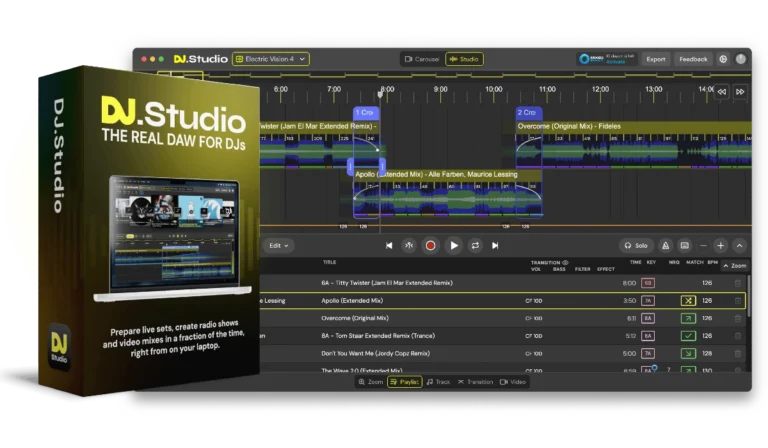Image resolution: width=768 pixels, height=448 pixels.
Task: Delete Don't You Want Me with trash icon
Action: coord(738,354)
